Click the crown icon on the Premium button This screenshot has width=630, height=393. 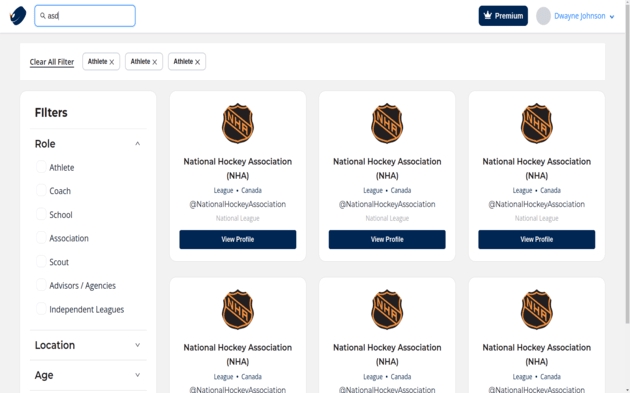coord(487,15)
